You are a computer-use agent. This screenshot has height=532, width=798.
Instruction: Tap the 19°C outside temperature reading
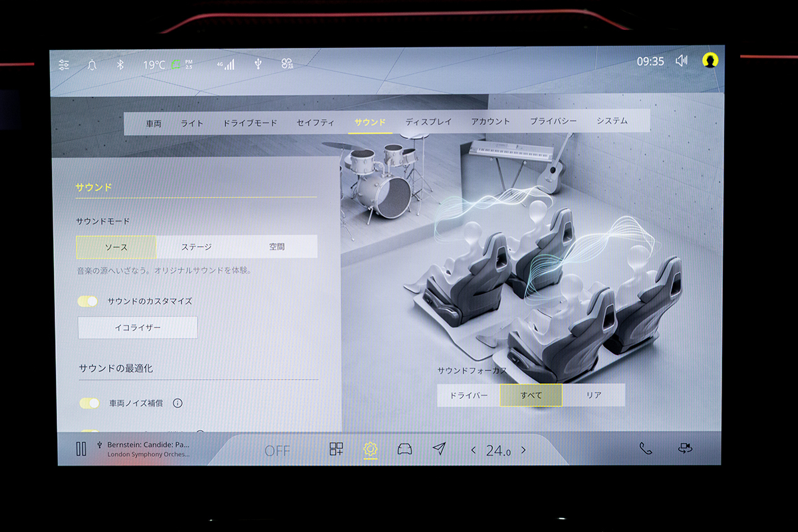pyautogui.click(x=154, y=65)
